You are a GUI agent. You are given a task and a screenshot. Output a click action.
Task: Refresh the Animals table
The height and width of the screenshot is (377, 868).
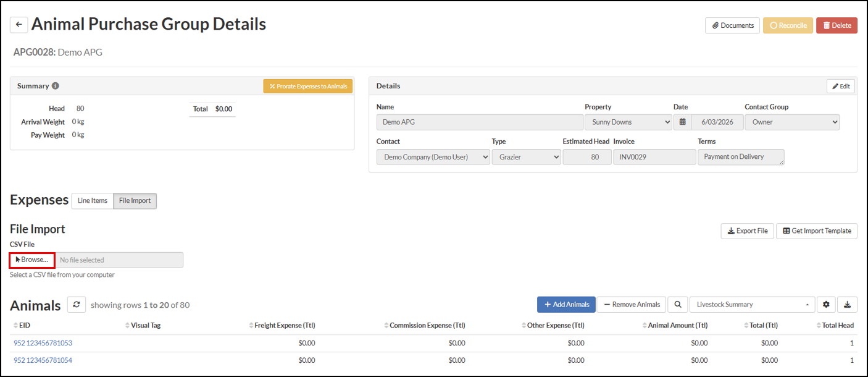[77, 304]
